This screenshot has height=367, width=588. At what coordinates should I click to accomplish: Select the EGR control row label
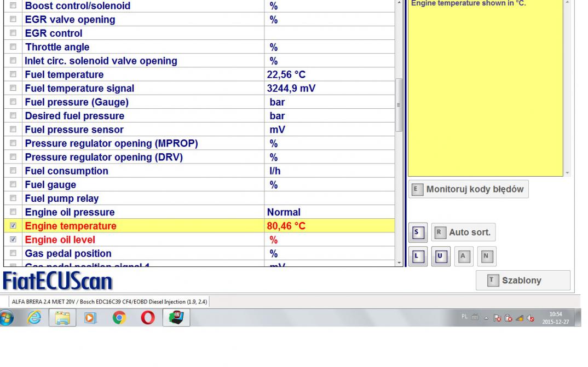tap(54, 33)
